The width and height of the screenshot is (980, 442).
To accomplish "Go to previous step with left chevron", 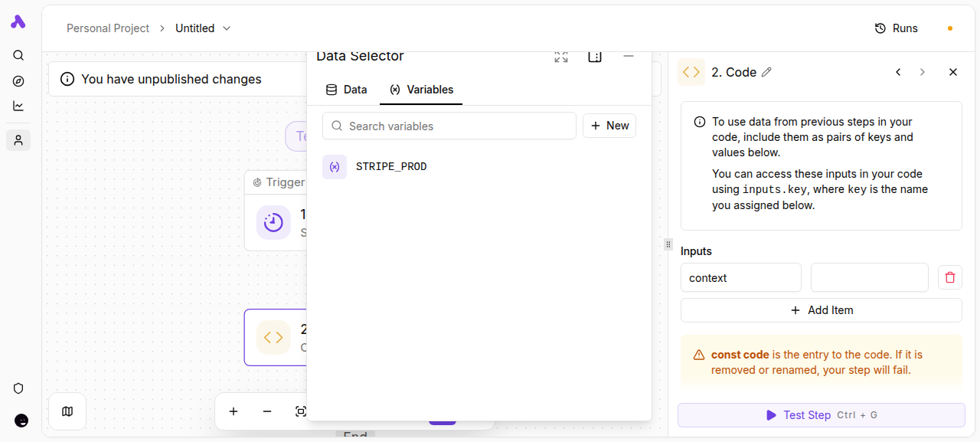I will pos(898,72).
